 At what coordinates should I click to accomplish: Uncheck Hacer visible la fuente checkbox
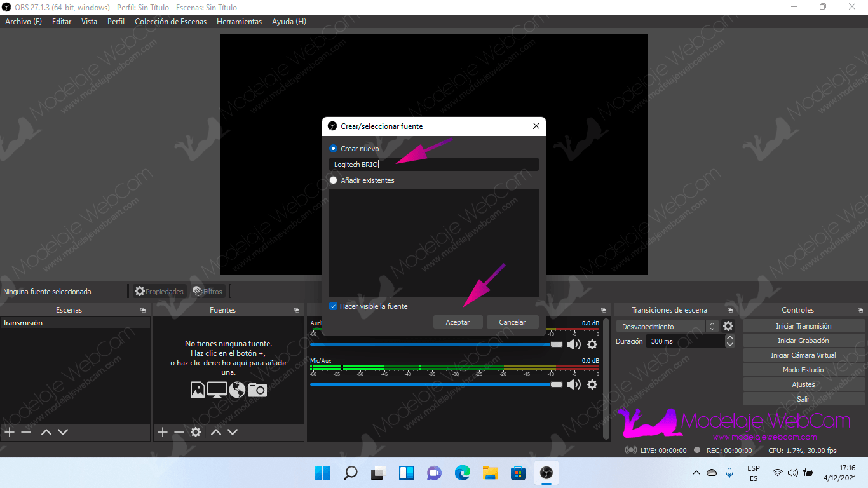pyautogui.click(x=334, y=306)
